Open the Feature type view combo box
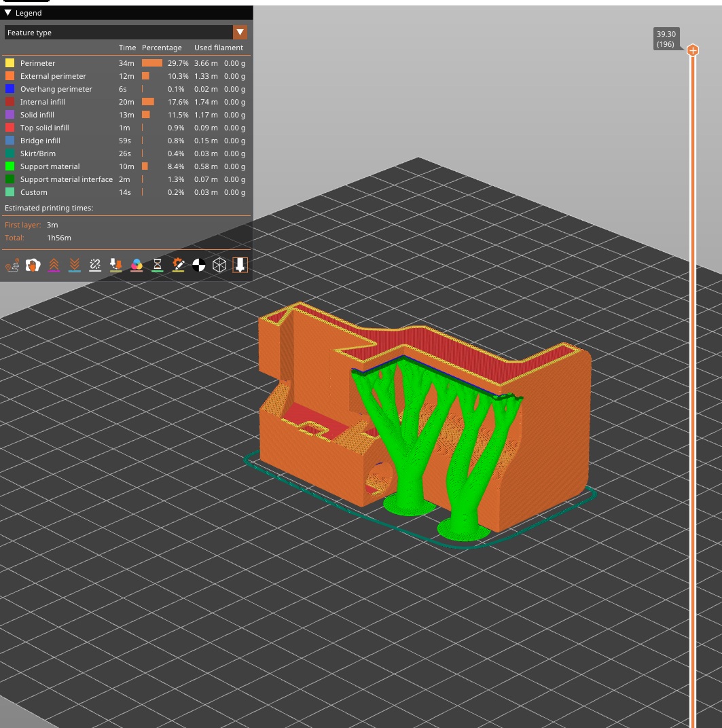722x728 pixels. click(126, 33)
